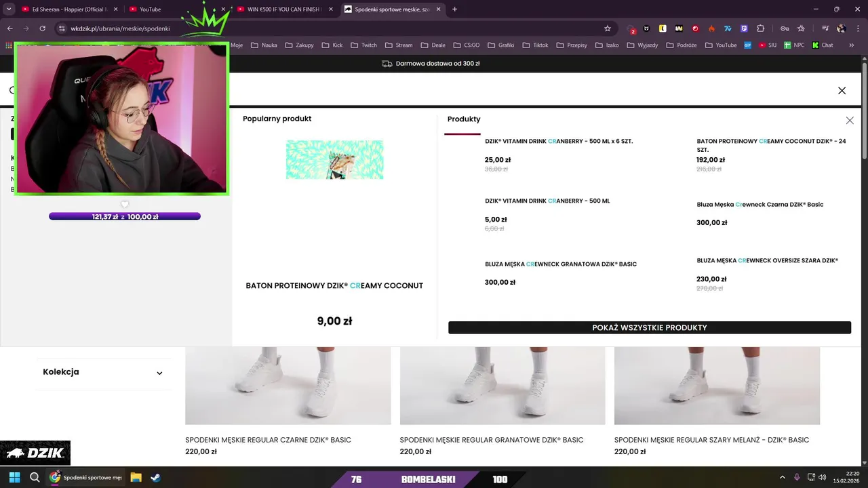Open Spodenki Męskie Regular Szary Melanż product

tap(711, 440)
